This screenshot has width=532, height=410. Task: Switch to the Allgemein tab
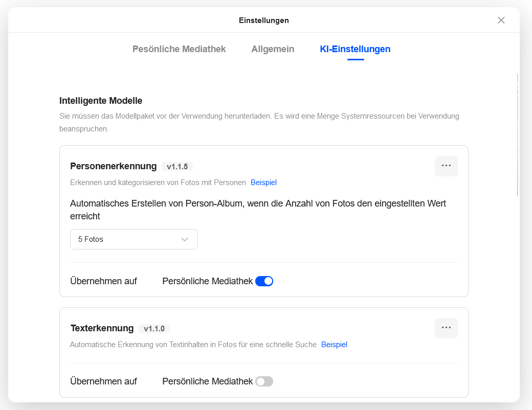(273, 49)
